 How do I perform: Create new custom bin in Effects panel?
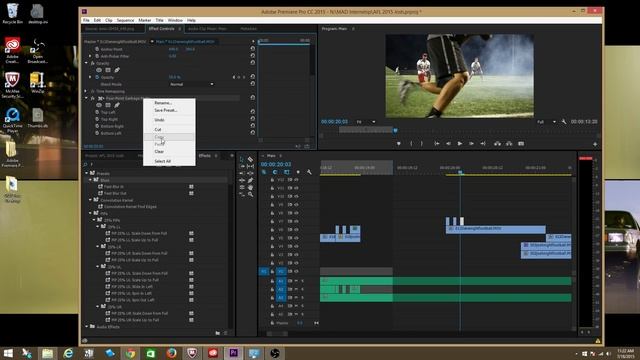(218, 333)
